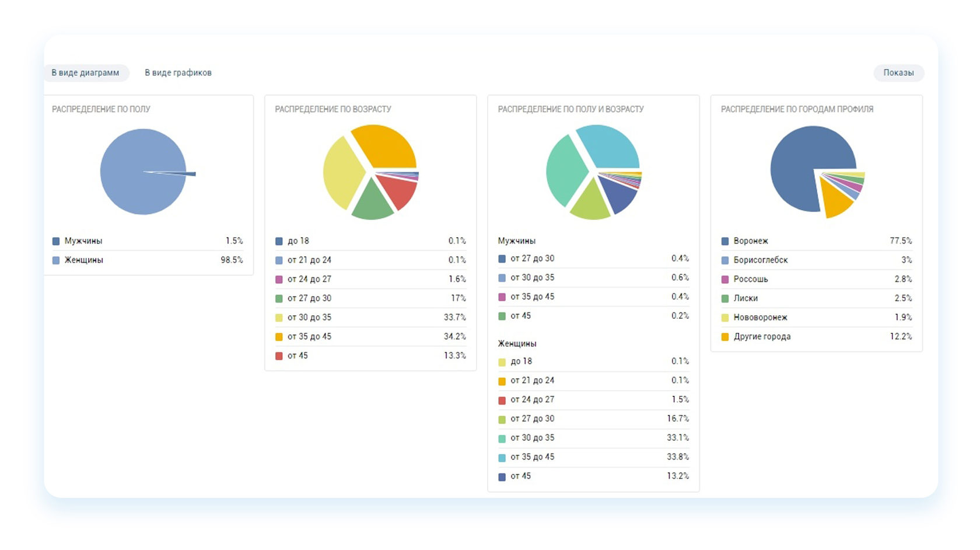Click 'Россошь' city label

(751, 279)
